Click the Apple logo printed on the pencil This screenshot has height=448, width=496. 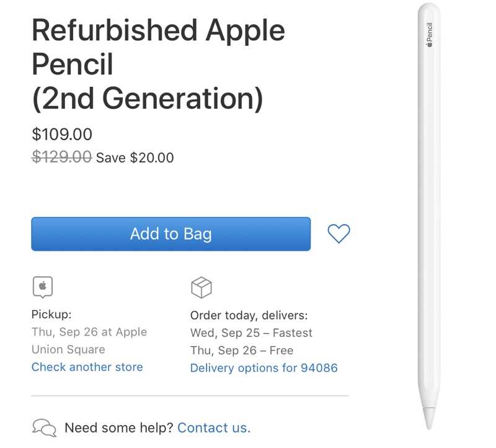429,44
